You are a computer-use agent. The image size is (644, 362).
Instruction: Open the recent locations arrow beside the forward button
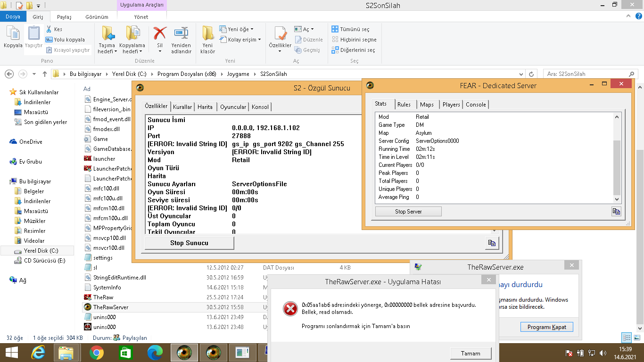tap(34, 74)
